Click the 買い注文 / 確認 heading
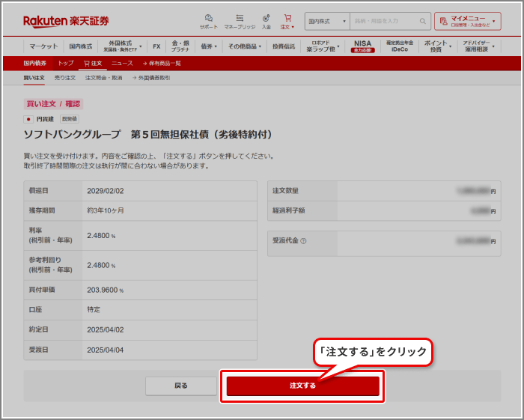This screenshot has height=420, width=524. [53, 104]
